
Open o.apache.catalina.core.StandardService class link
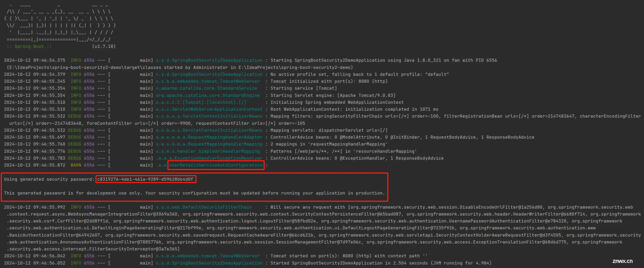tap(206, 88)
